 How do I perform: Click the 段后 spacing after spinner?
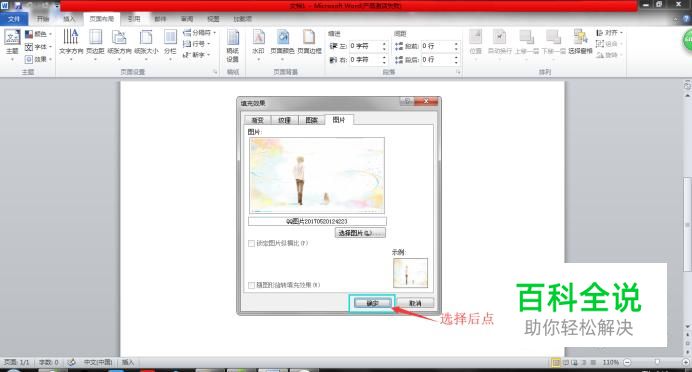[456, 60]
